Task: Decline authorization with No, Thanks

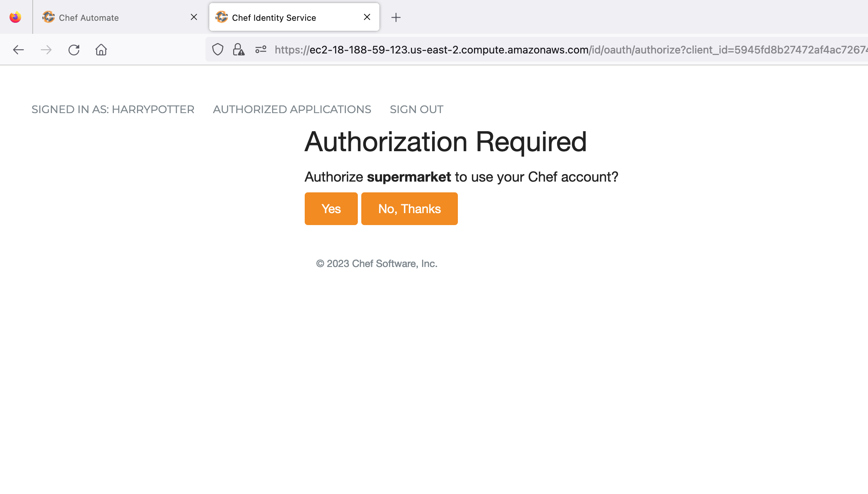Action: (409, 209)
